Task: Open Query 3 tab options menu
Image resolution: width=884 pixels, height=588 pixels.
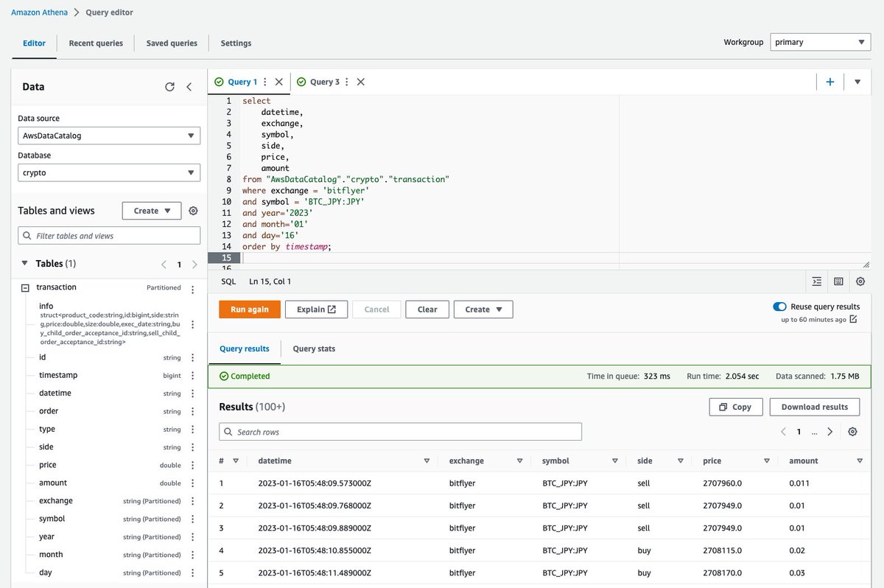Action: pyautogui.click(x=347, y=82)
